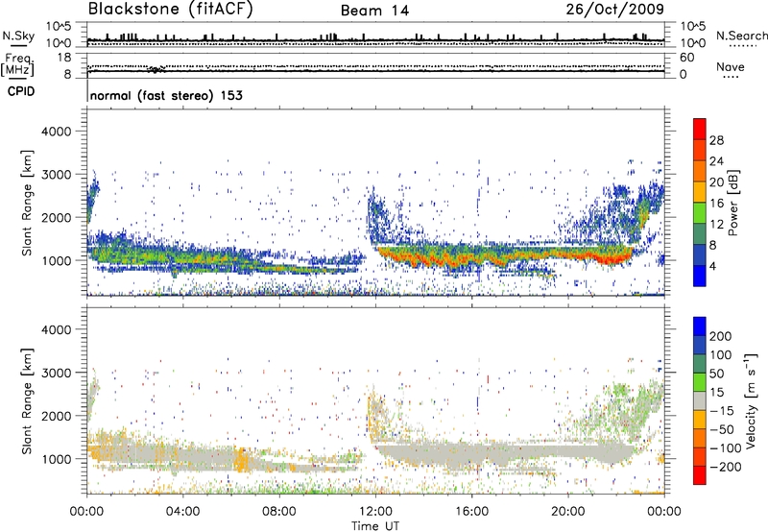This screenshot has height=532, width=768.
Task: Click the "18" frequency axis tick label
Action: [x=64, y=58]
